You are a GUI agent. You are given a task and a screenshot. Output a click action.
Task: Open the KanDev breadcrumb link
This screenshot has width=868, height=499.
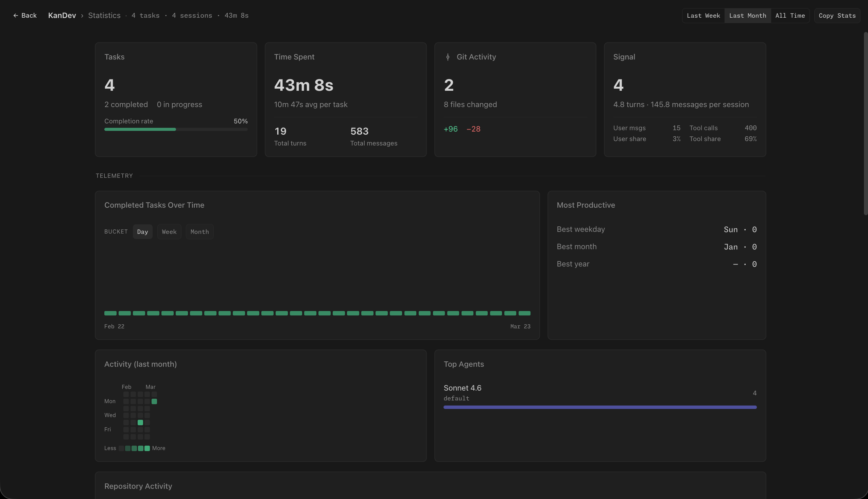(x=62, y=15)
